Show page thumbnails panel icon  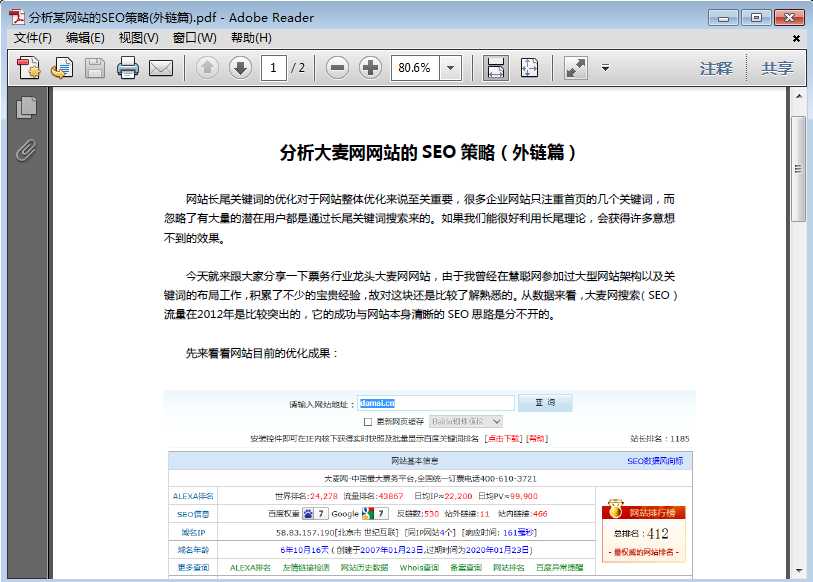[26, 107]
